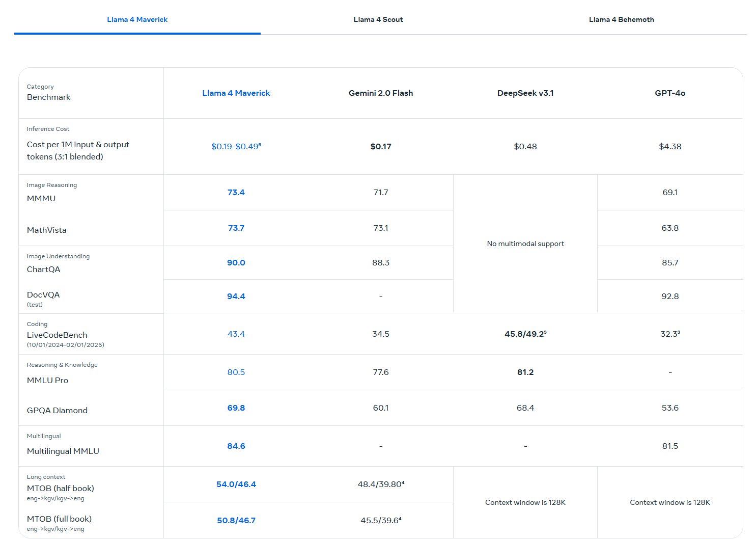Switch to the Llama 4 Scout tab
756x539 pixels.
click(x=378, y=19)
